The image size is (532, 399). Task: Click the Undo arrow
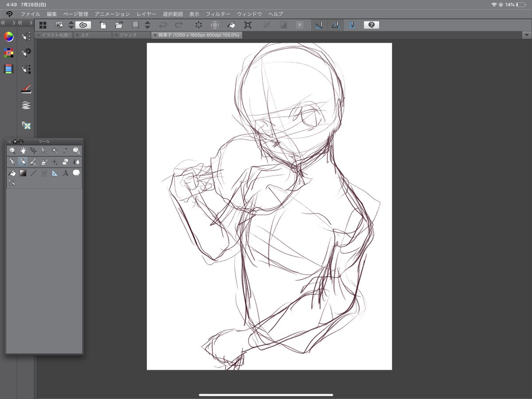163,25
